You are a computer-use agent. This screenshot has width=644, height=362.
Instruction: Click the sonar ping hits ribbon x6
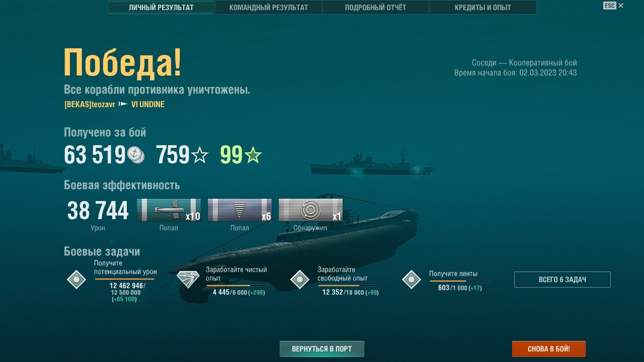point(239,210)
